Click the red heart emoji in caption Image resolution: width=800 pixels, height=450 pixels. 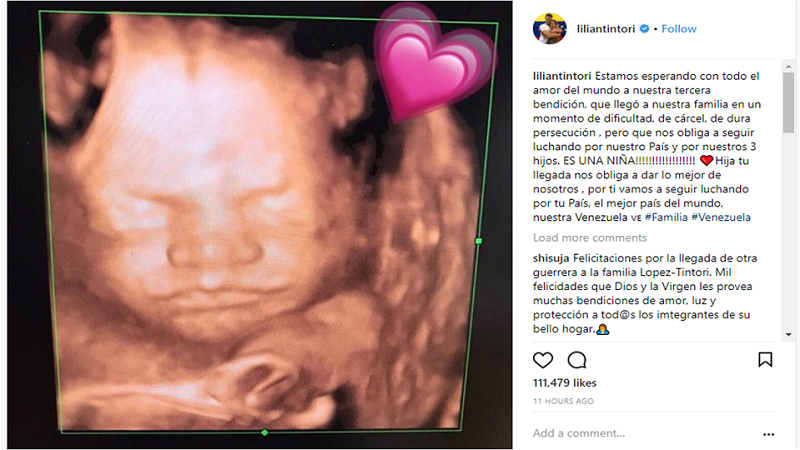point(706,161)
